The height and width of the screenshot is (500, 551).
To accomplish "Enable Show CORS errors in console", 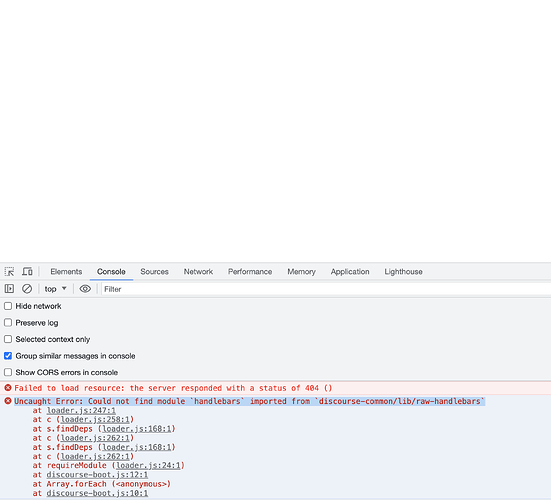I will [8, 372].
